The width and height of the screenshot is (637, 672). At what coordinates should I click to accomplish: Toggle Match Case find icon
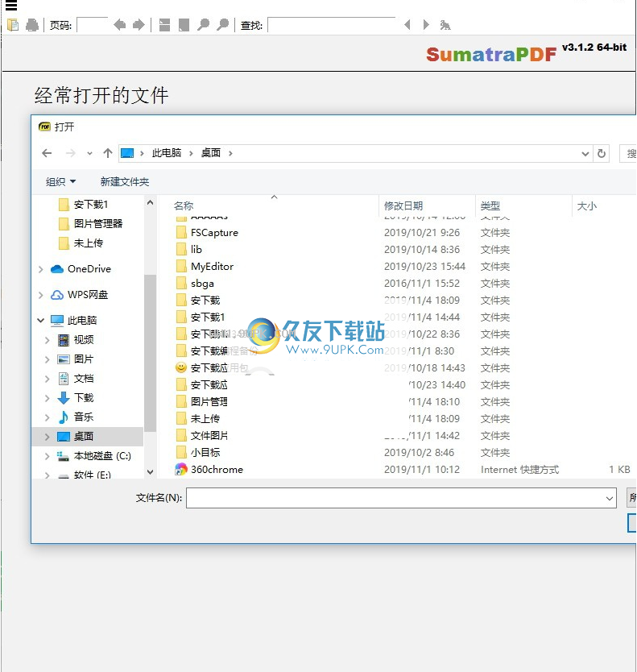pyautogui.click(x=445, y=25)
